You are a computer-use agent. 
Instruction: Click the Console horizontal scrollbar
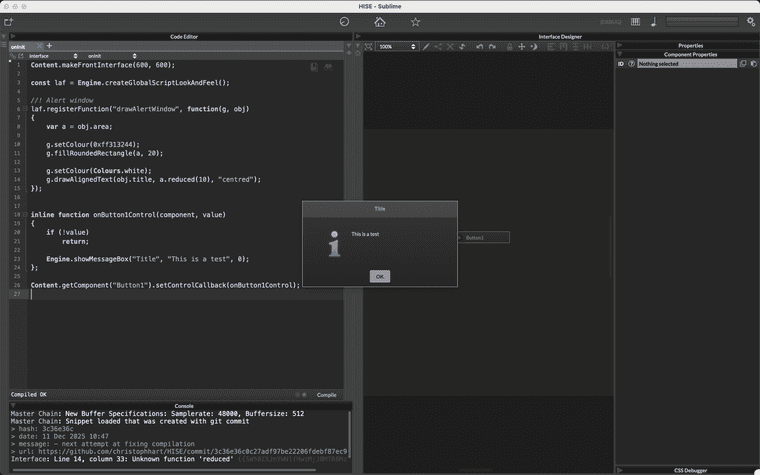click(164, 470)
